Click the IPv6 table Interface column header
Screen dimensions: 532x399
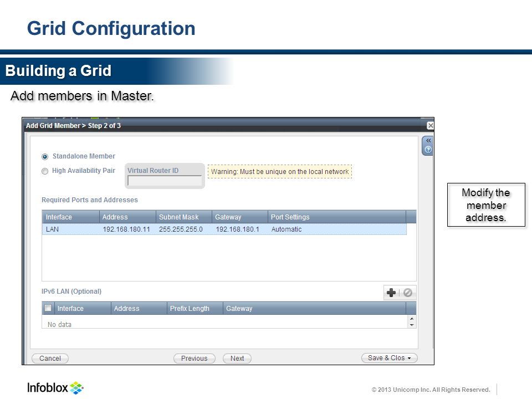(83, 309)
